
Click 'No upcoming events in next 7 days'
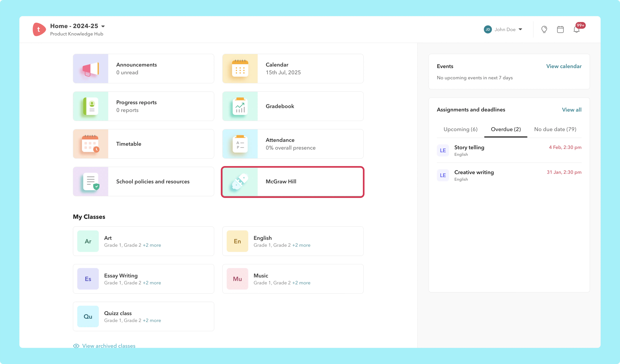[x=475, y=78]
